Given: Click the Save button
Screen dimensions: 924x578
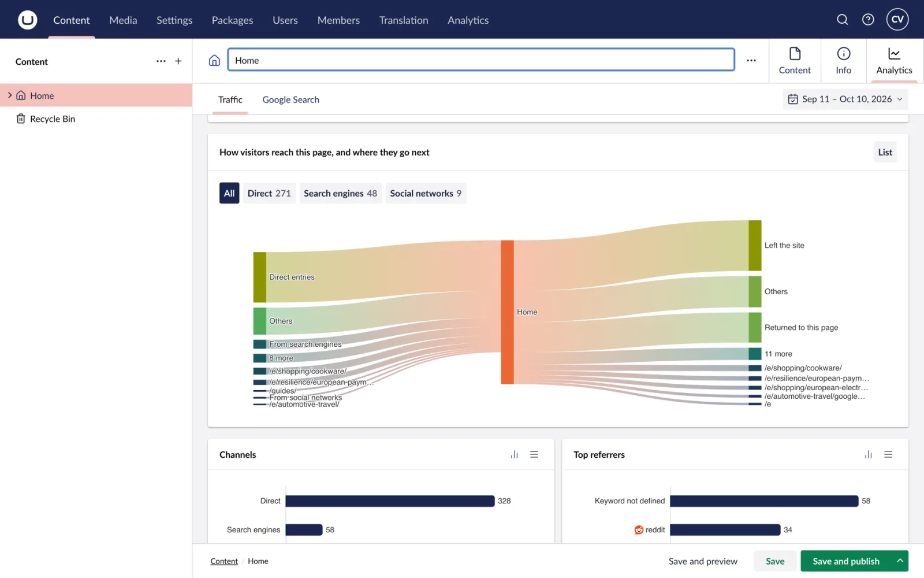Looking at the screenshot, I should click(x=775, y=561).
